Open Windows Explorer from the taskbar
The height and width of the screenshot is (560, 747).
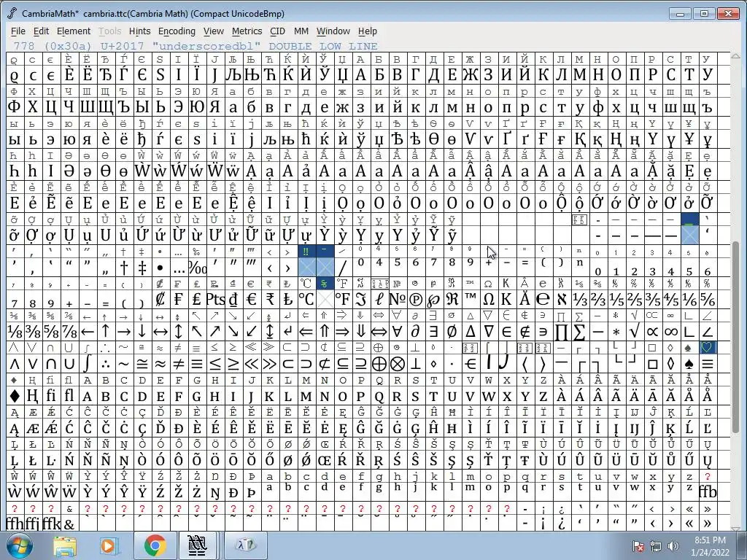tap(65, 546)
